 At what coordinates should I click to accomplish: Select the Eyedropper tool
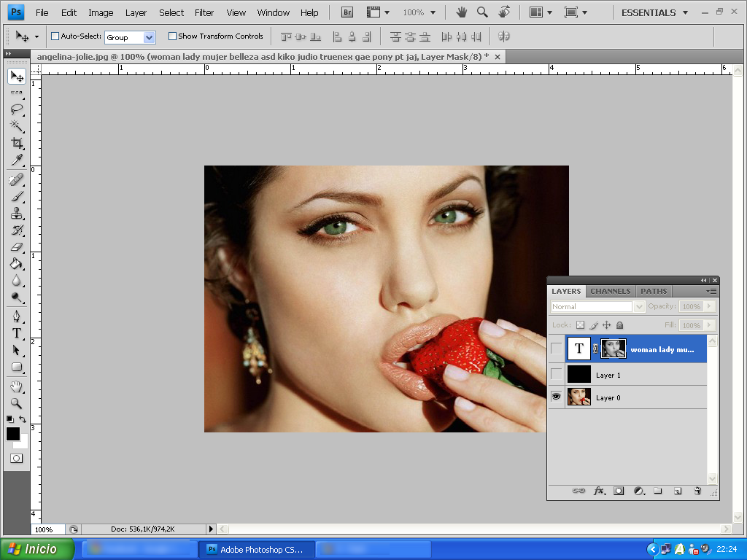[16, 160]
